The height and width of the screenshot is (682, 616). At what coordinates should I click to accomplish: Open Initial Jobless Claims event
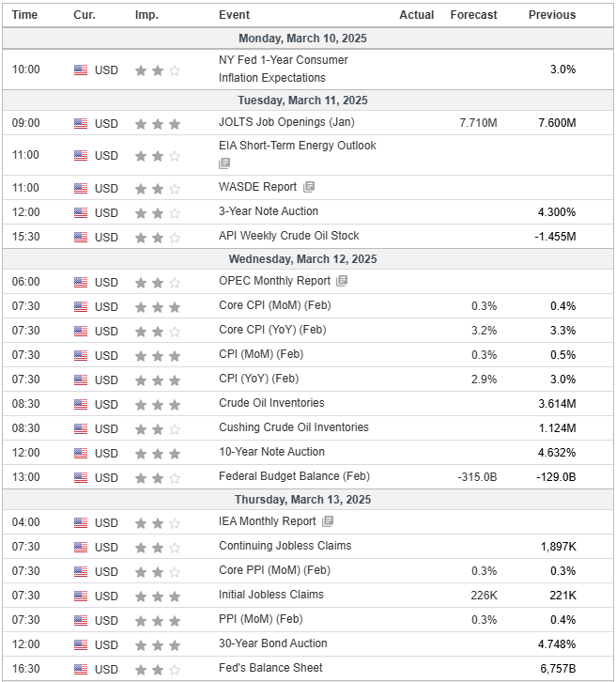[x=271, y=595]
